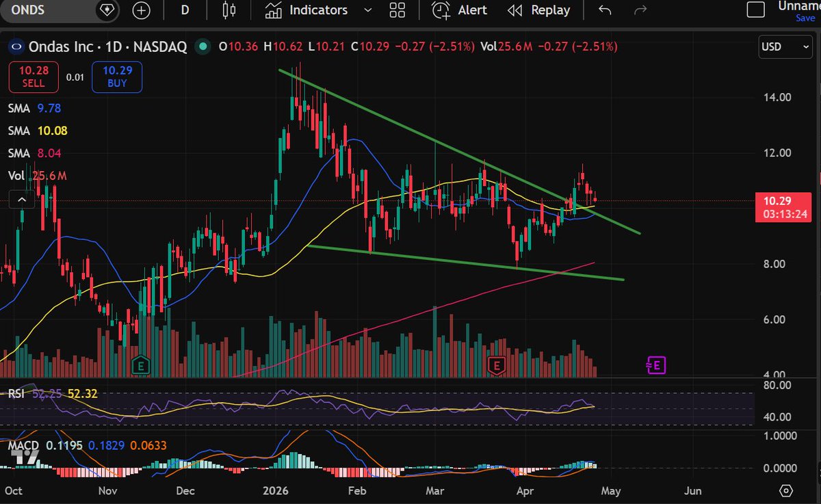Start bar Replay mode
Screen dimensions: 821x504
coord(539,10)
